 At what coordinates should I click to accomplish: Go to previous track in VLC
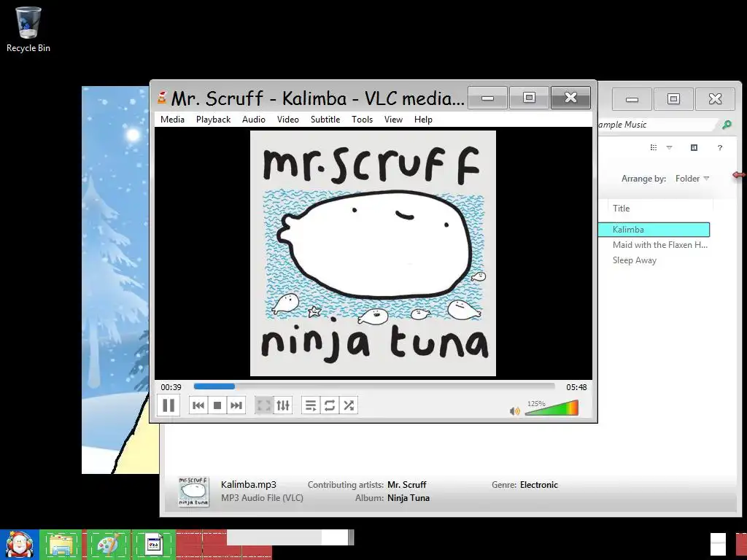tap(198, 405)
